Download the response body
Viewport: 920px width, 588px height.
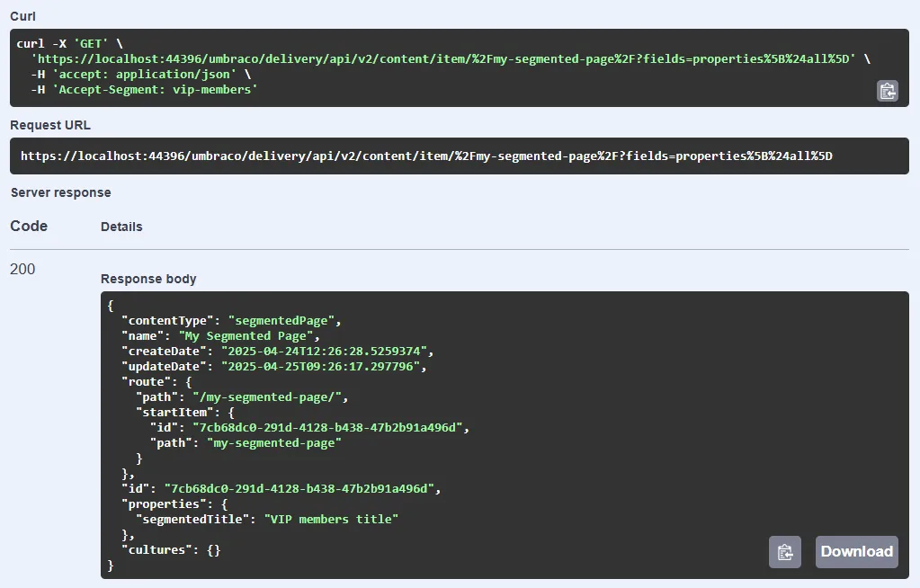tap(856, 552)
